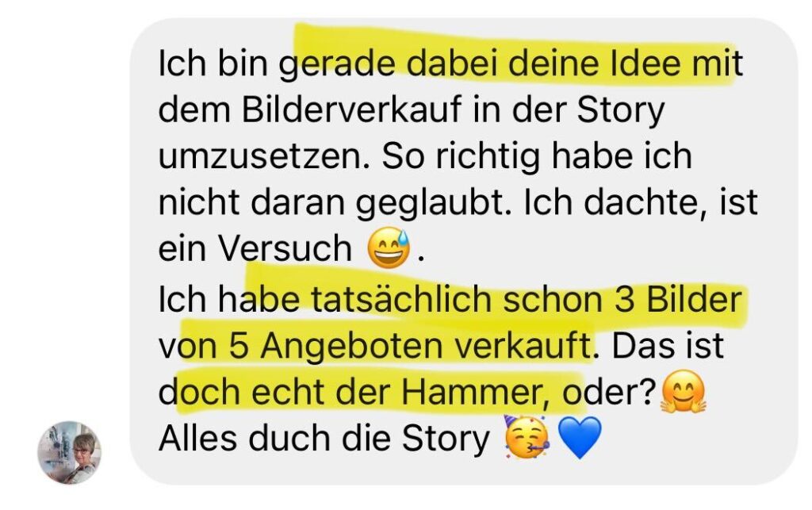This screenshot has height=510, width=812.
Task: Click the words 'ein Versuch' in the message
Action: (255, 248)
